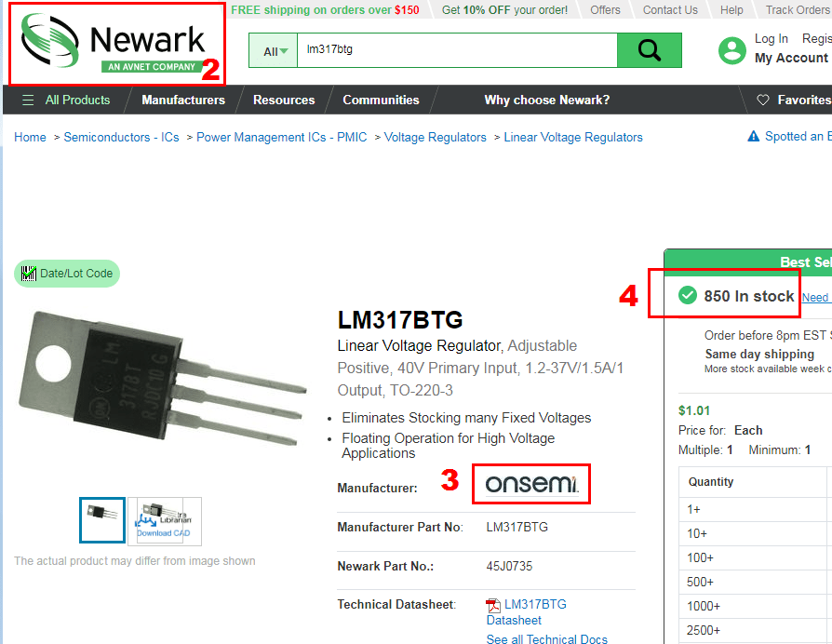Click the magnifying glass search button
Screen dimensions: 832x644
(649, 50)
